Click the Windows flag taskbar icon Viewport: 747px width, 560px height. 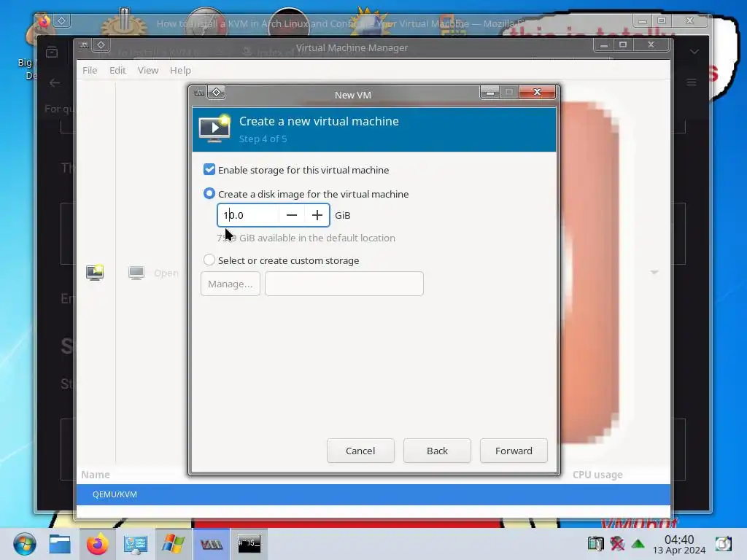(173, 544)
